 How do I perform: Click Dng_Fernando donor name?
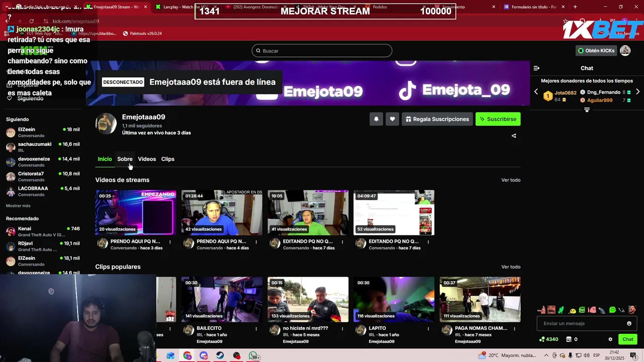603,93
